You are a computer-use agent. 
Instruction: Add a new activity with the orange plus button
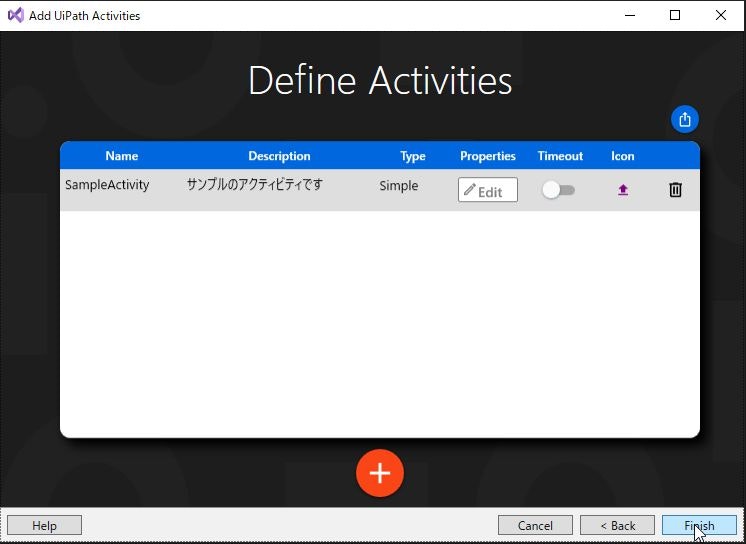(x=380, y=473)
